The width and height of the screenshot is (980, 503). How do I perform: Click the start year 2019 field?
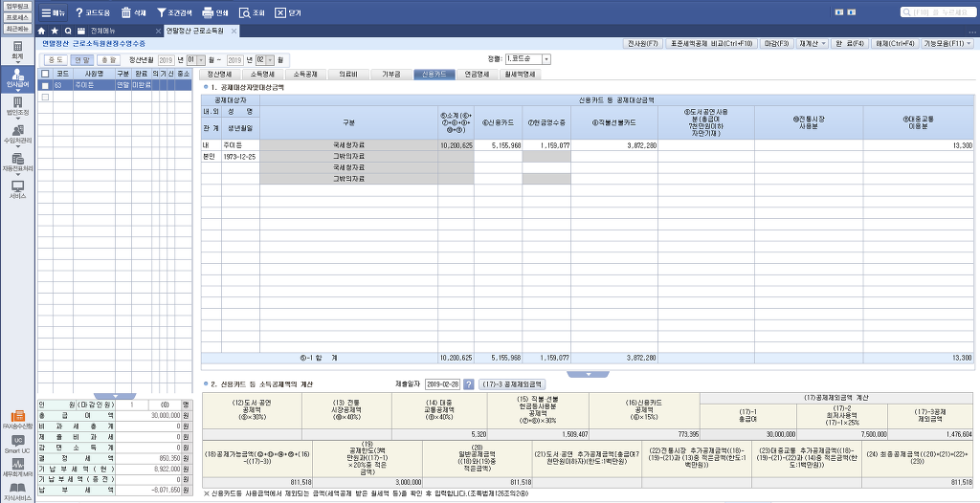(166, 60)
